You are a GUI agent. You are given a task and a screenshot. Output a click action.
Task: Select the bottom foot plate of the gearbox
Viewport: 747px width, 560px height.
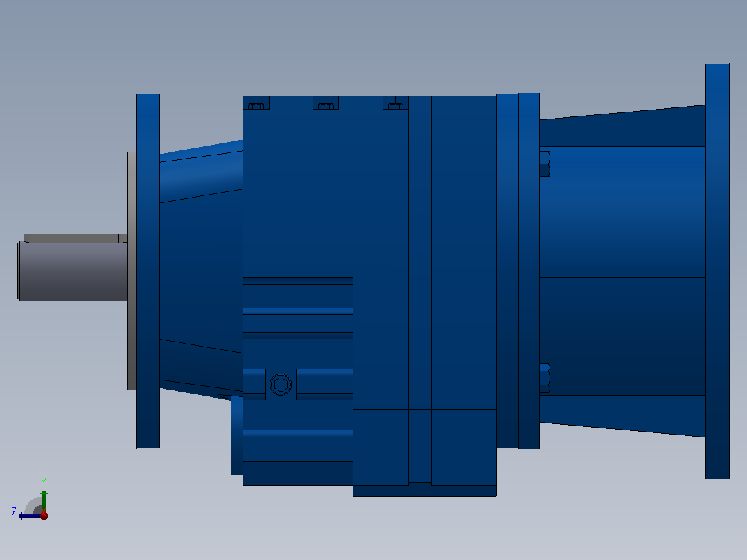tap(425, 491)
